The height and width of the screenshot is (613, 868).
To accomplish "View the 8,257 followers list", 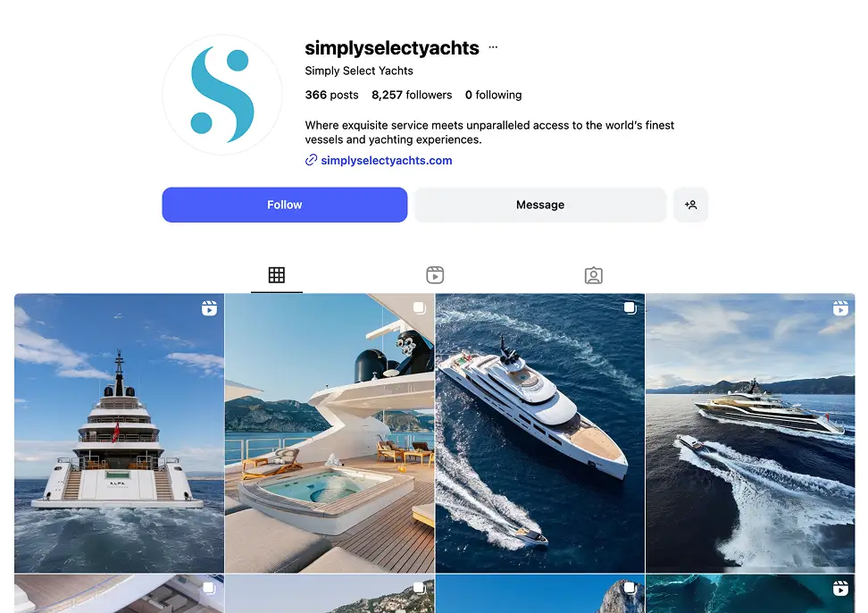I will coord(412,95).
